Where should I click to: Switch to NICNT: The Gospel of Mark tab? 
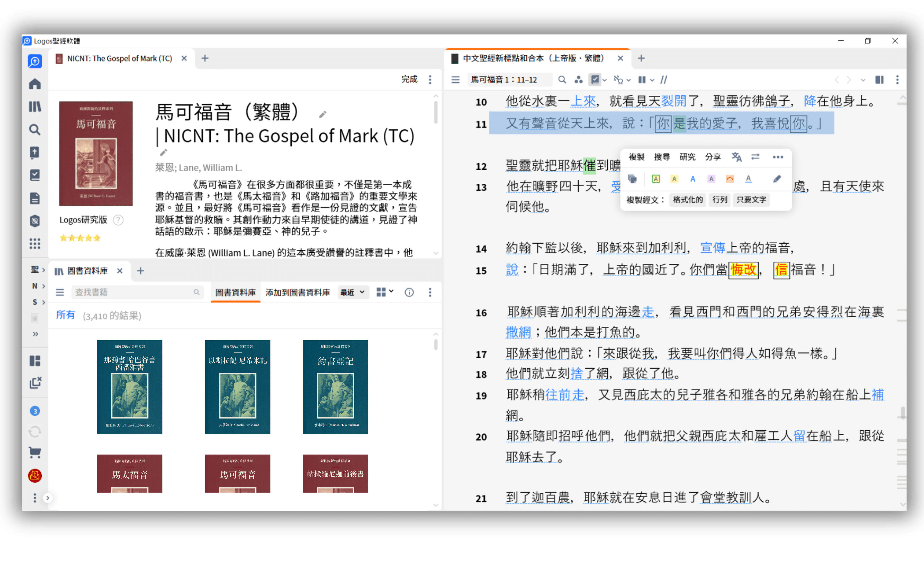(120, 58)
